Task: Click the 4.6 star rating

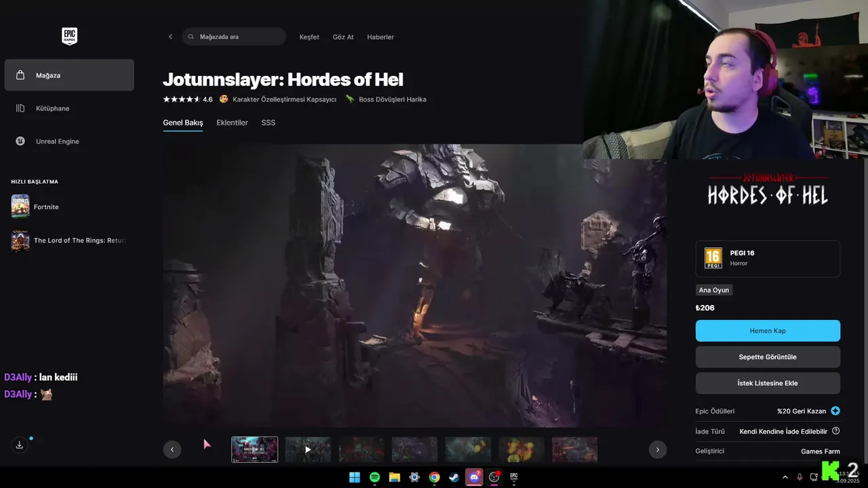Action: 187,99
